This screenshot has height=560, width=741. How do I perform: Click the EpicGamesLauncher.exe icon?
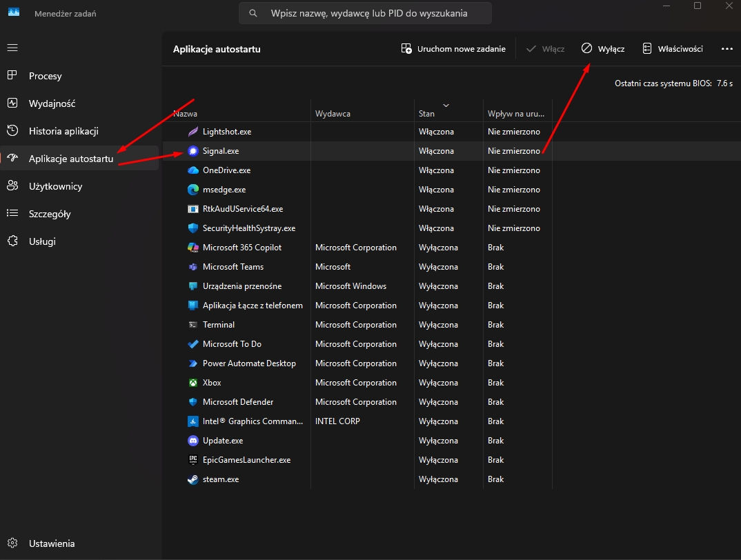pos(193,460)
